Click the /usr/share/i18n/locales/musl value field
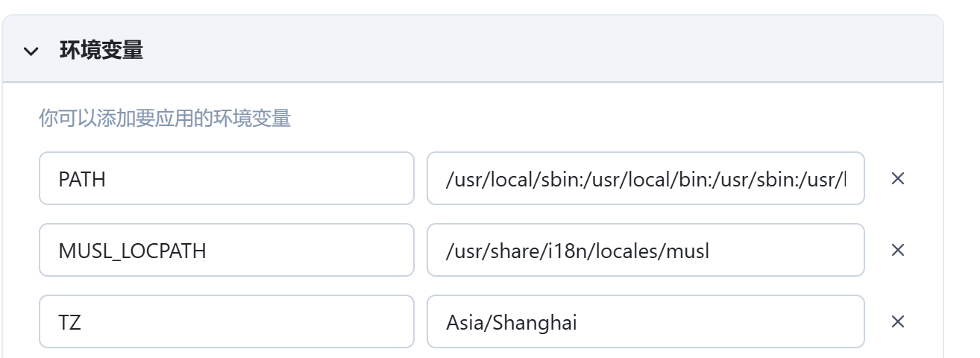This screenshot has width=980, height=358. click(x=645, y=250)
